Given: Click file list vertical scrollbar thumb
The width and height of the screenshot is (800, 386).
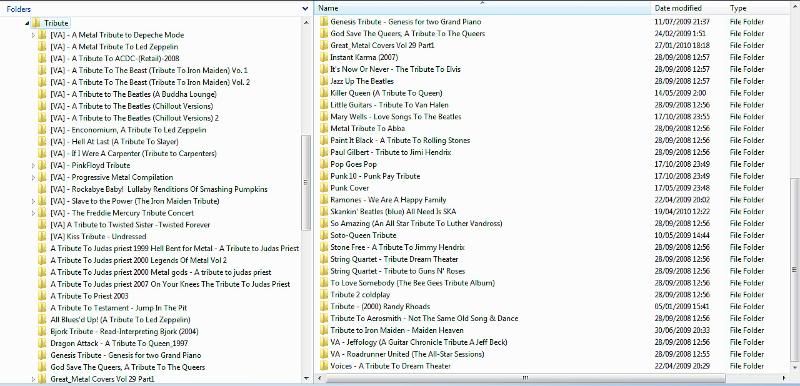Looking at the screenshot, I should [x=795, y=269].
